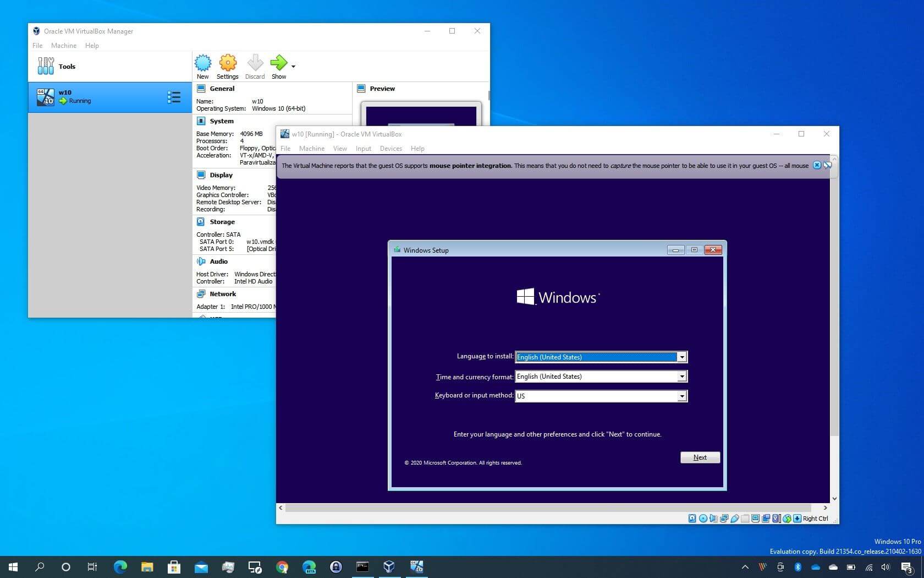Image resolution: width=924 pixels, height=578 pixels.
Task: Mute the speaker in the system tray
Action: point(885,568)
